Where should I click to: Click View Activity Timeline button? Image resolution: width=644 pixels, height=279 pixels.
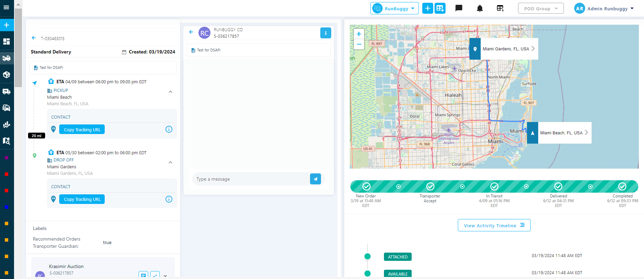494,225
